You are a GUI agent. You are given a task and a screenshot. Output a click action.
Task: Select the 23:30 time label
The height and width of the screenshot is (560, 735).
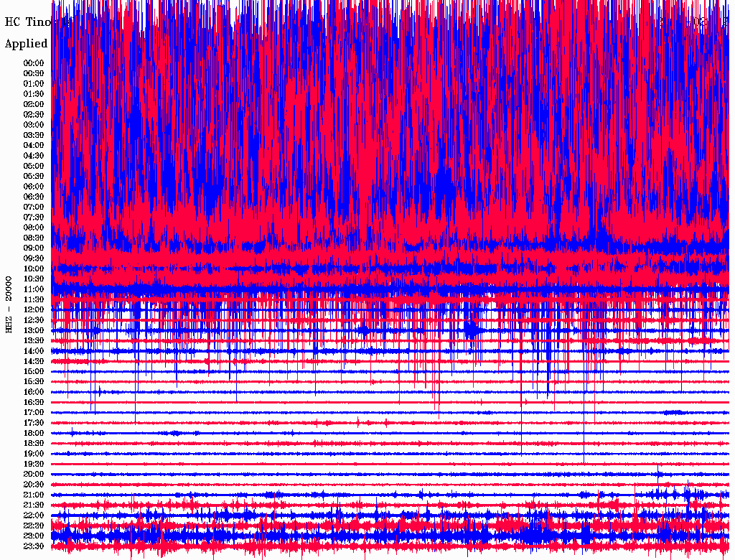click(34, 546)
